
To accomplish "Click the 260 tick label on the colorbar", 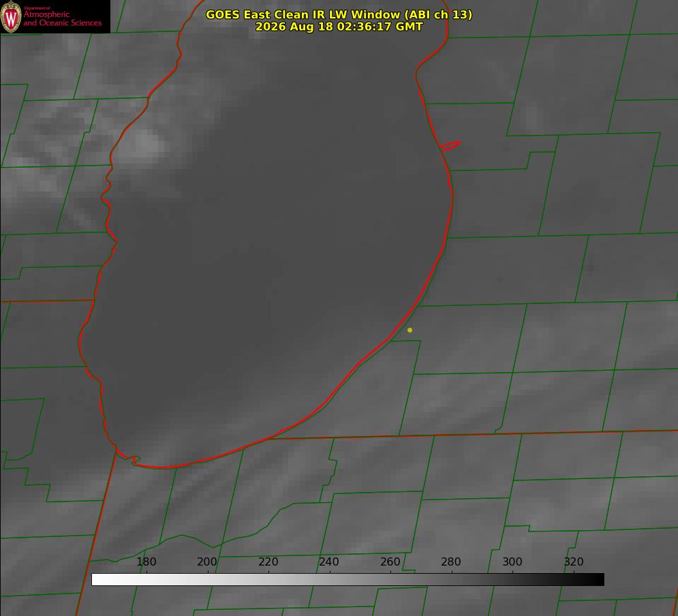I will [x=390, y=561].
